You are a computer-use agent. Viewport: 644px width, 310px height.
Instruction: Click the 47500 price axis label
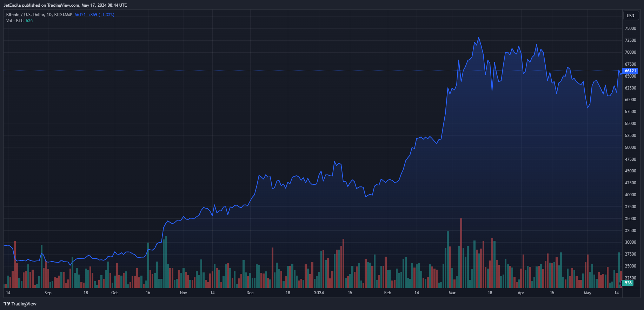(x=630, y=159)
